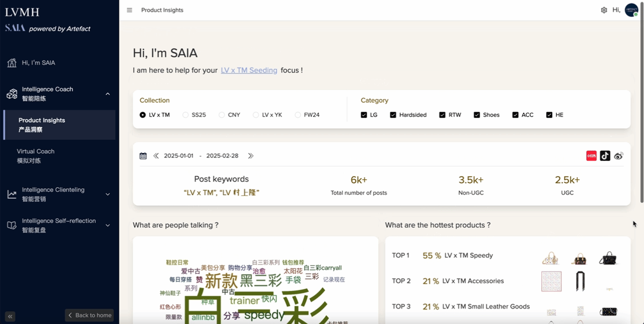Uncheck the Hardsided category checkbox

click(393, 115)
